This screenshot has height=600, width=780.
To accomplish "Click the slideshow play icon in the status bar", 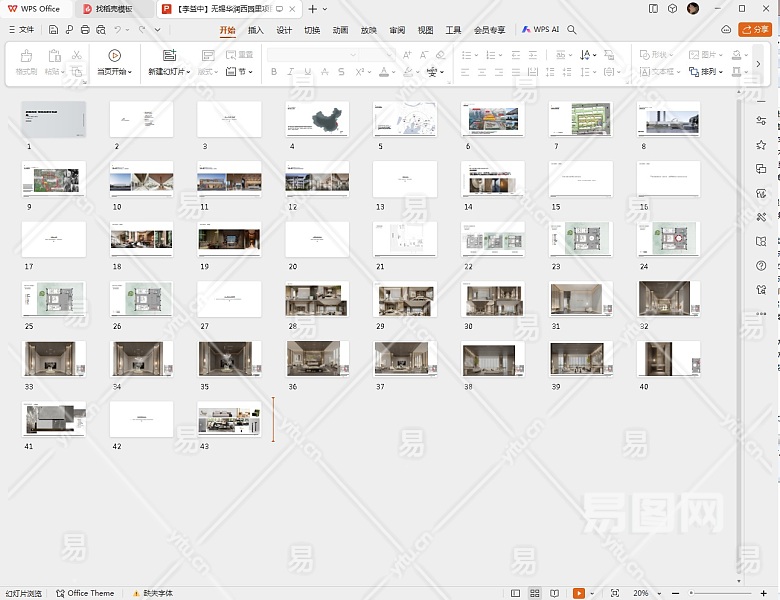I will (x=579, y=593).
